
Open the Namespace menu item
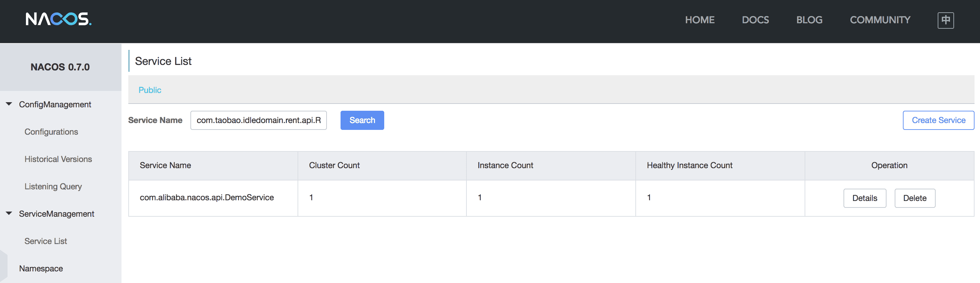tap(41, 269)
